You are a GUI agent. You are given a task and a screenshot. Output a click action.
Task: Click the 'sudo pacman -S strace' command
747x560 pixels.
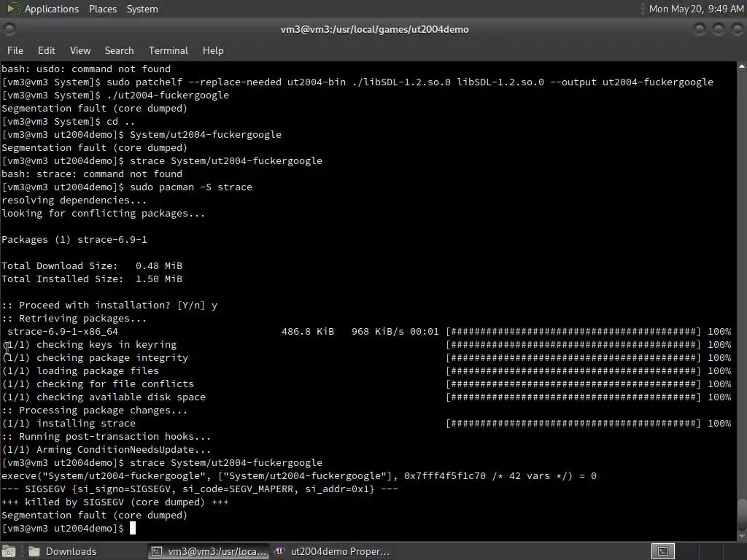click(191, 187)
